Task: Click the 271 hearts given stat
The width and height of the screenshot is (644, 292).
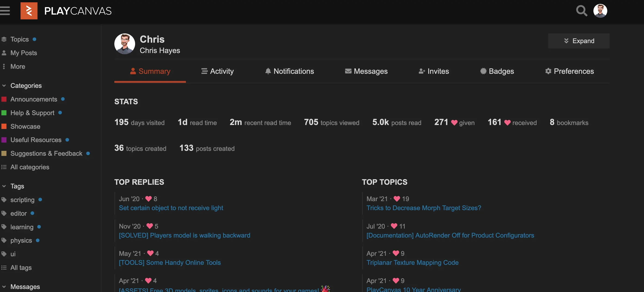Action: tap(454, 122)
